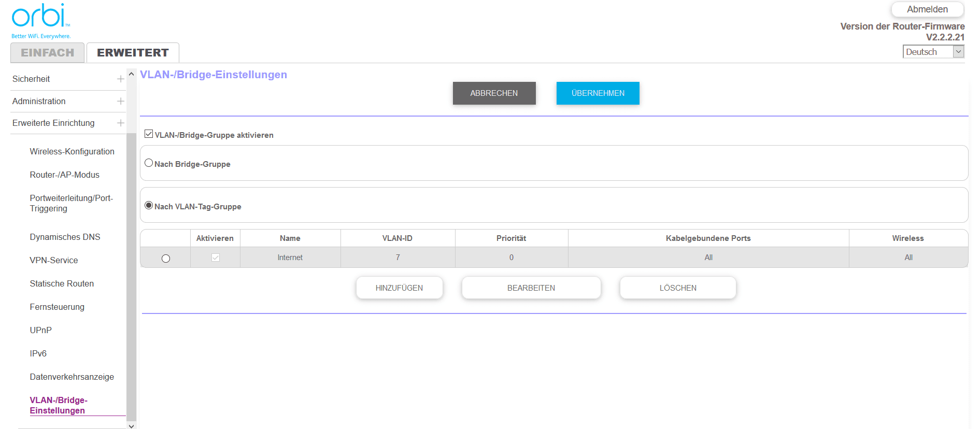Click the ABBRECHEN button
980x429 pixels.
coord(494,93)
